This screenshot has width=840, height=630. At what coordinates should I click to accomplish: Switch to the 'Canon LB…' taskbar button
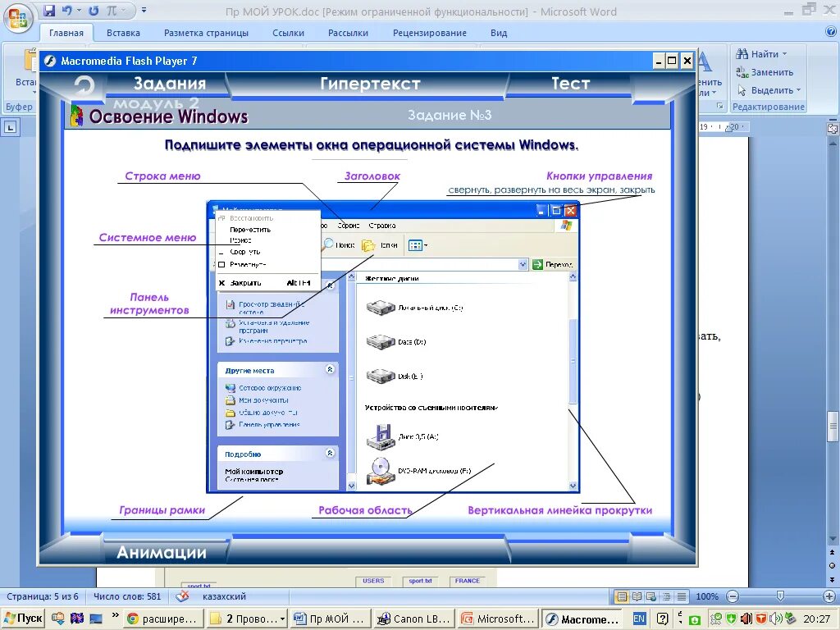pyautogui.click(x=413, y=619)
